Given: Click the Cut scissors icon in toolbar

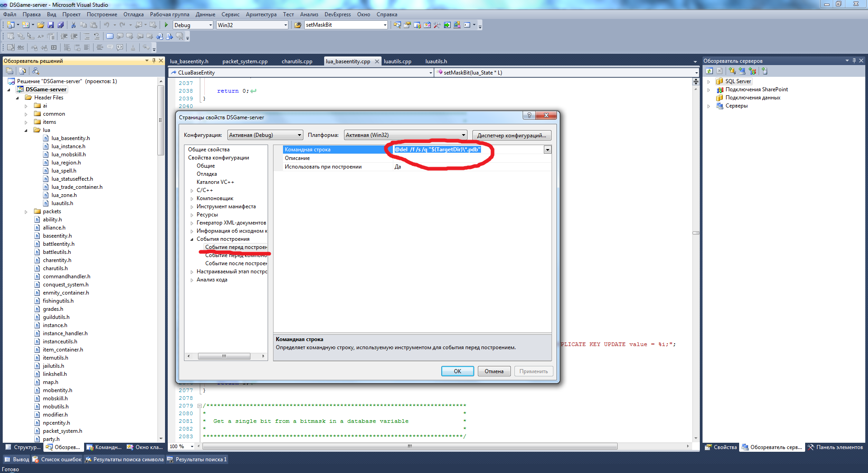Looking at the screenshot, I should click(73, 25).
